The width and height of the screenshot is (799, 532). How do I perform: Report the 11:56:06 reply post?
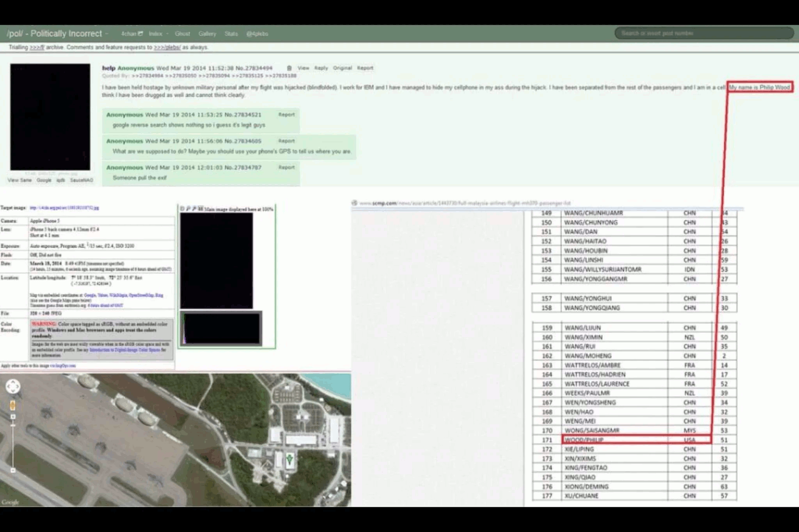pos(286,141)
